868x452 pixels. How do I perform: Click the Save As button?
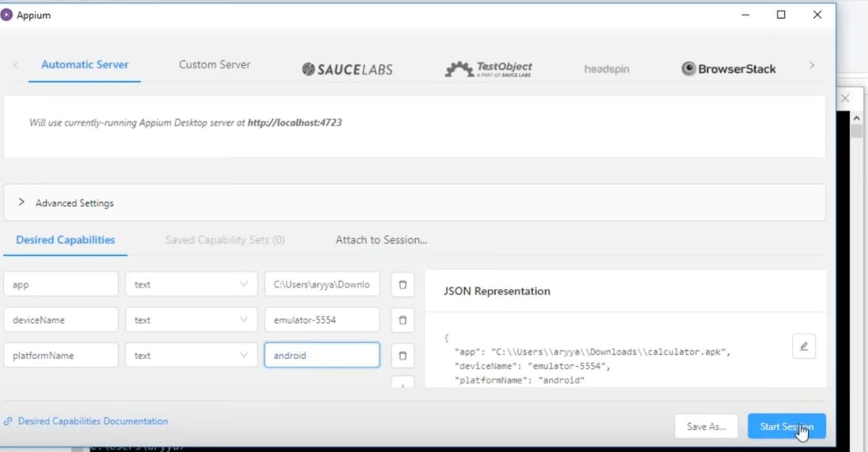click(x=706, y=427)
